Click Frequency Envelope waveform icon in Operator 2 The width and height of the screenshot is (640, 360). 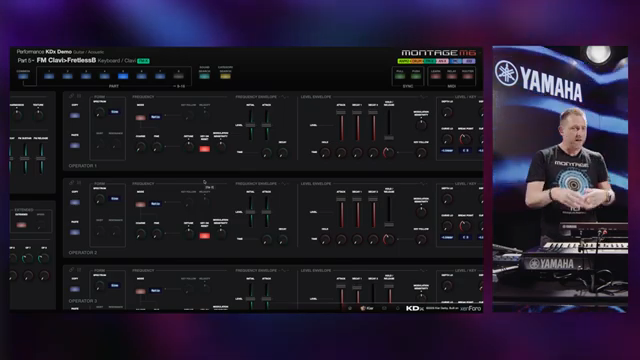coord(284,184)
